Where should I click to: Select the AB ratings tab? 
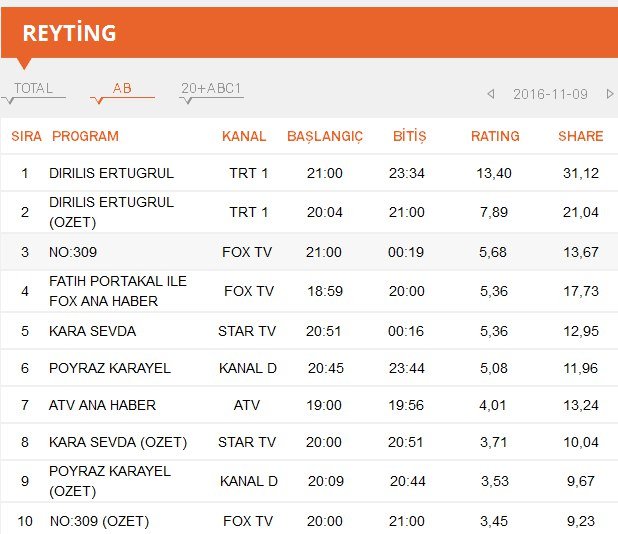122,88
